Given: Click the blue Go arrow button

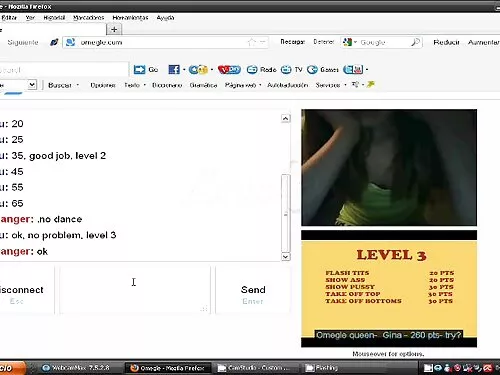Looking at the screenshot, I should (140, 69).
